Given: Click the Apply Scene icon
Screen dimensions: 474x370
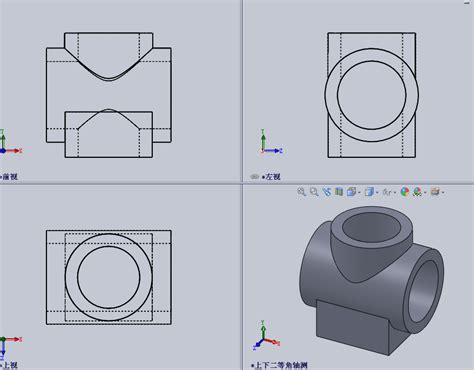Looking at the screenshot, I should click(x=417, y=192).
